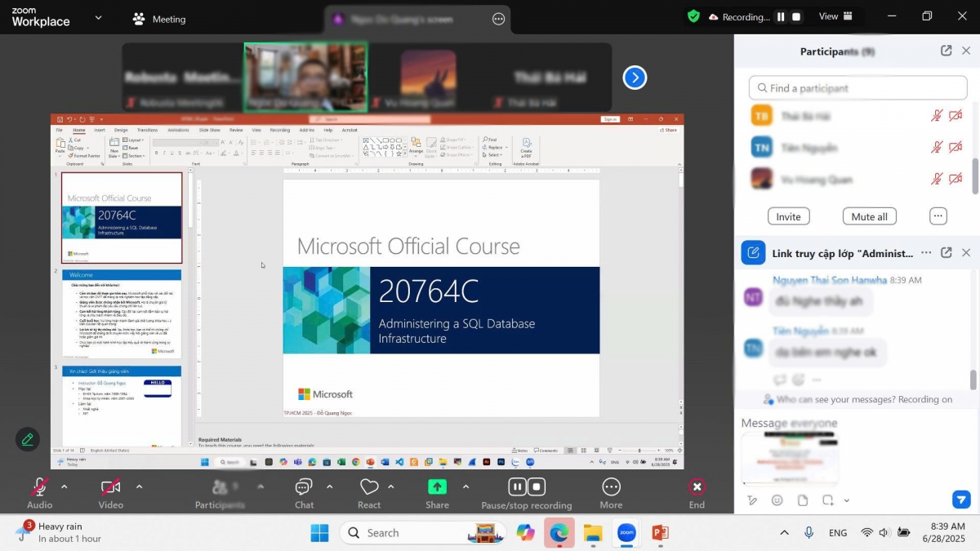Viewport: 980px width, 551px height.
Task: Start camera with the Video button
Action: pos(111,492)
